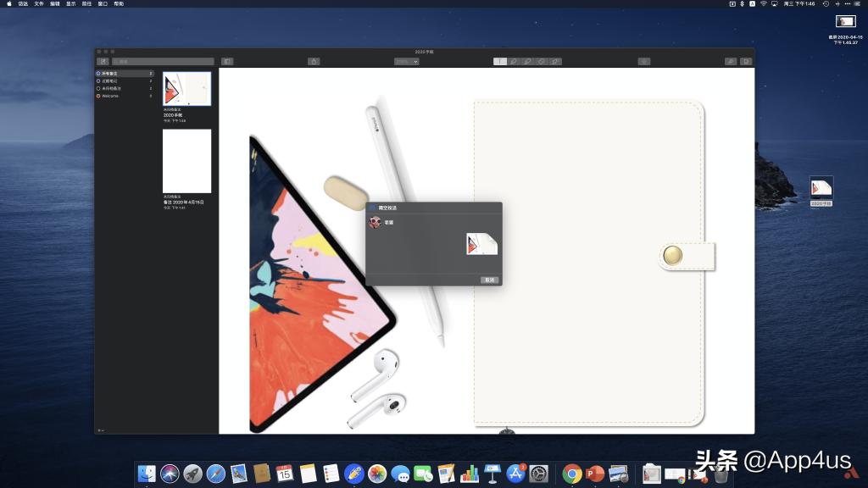Select the 2020手账 file on desktop
The height and width of the screenshot is (488, 868).
pos(821,188)
